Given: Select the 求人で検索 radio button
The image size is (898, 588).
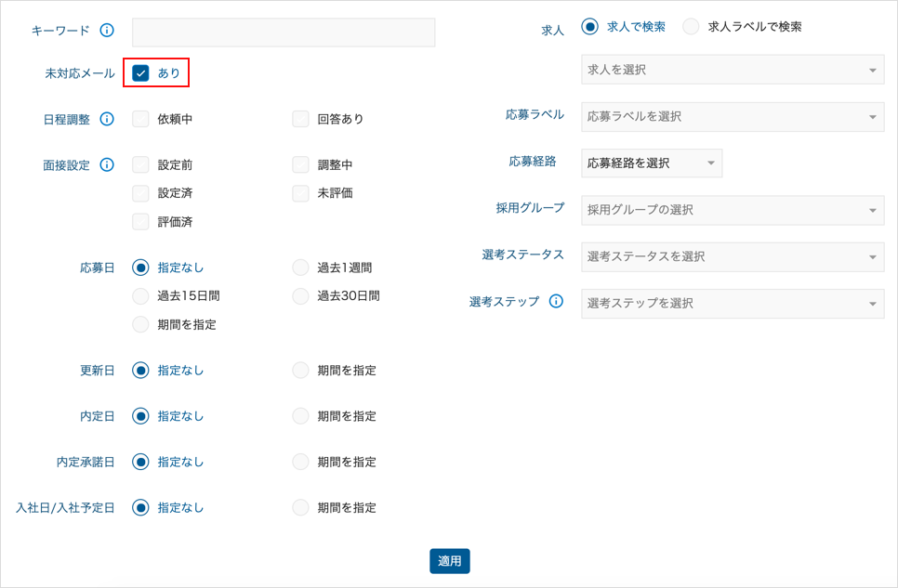Looking at the screenshot, I should click(x=590, y=26).
